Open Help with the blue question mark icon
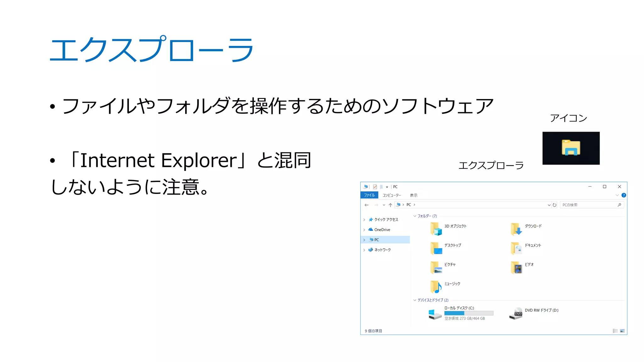This screenshot has width=644, height=362. [x=624, y=195]
